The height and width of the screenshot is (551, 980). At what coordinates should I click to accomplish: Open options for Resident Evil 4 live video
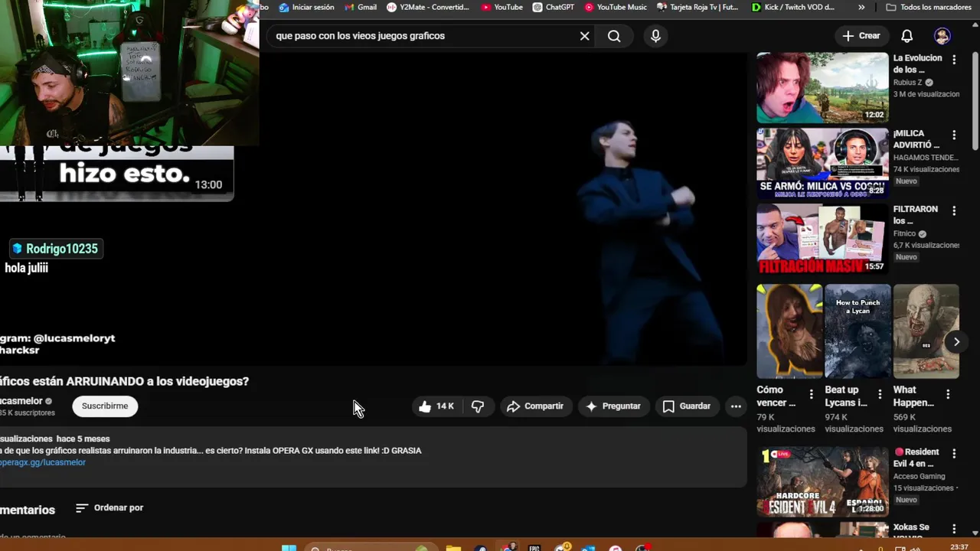tap(954, 453)
